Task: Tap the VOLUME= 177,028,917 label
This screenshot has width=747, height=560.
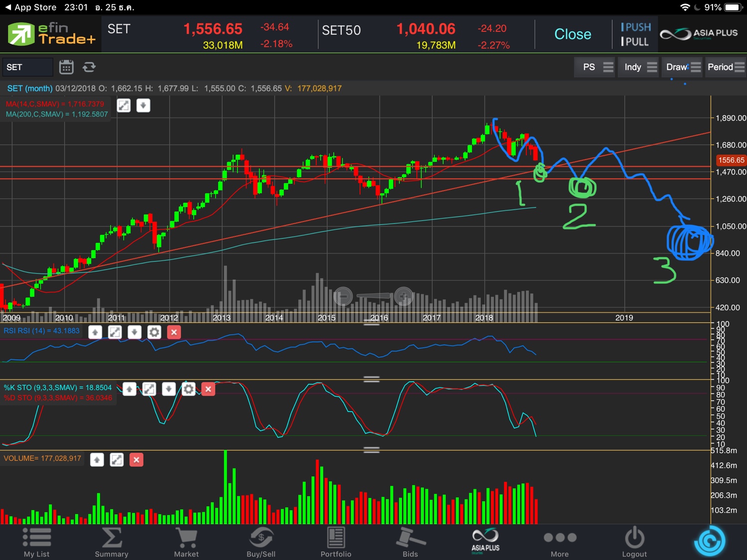Action: pyautogui.click(x=42, y=458)
